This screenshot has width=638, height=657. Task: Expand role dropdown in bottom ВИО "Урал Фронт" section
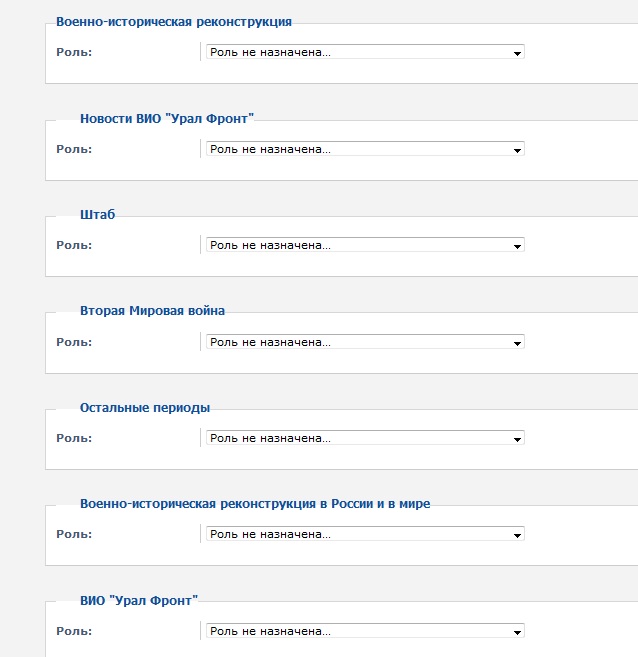pos(364,632)
